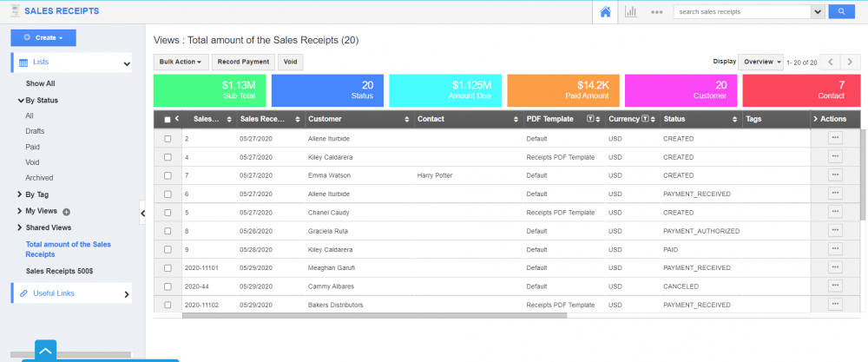
Task: Click the plus icon beside My Views
Action: click(x=67, y=211)
